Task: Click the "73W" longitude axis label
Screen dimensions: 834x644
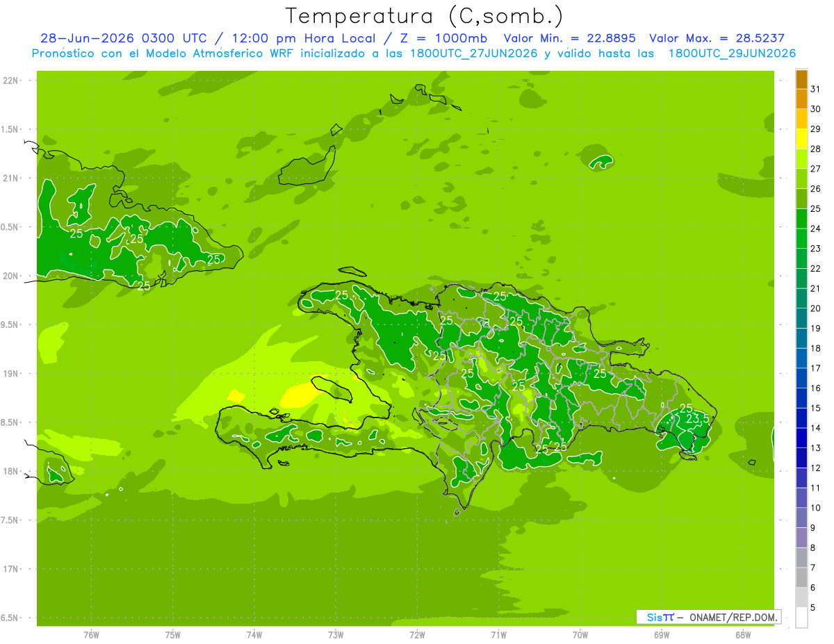Action: [336, 635]
